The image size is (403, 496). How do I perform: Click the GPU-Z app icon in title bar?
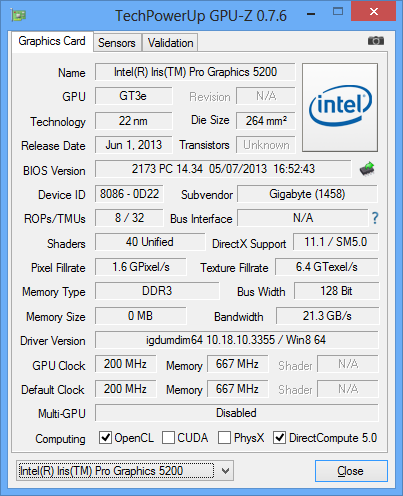click(x=18, y=15)
